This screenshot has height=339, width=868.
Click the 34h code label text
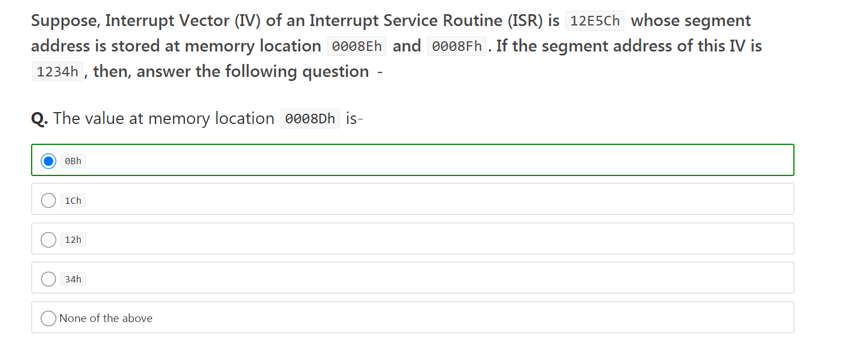pos(72,278)
